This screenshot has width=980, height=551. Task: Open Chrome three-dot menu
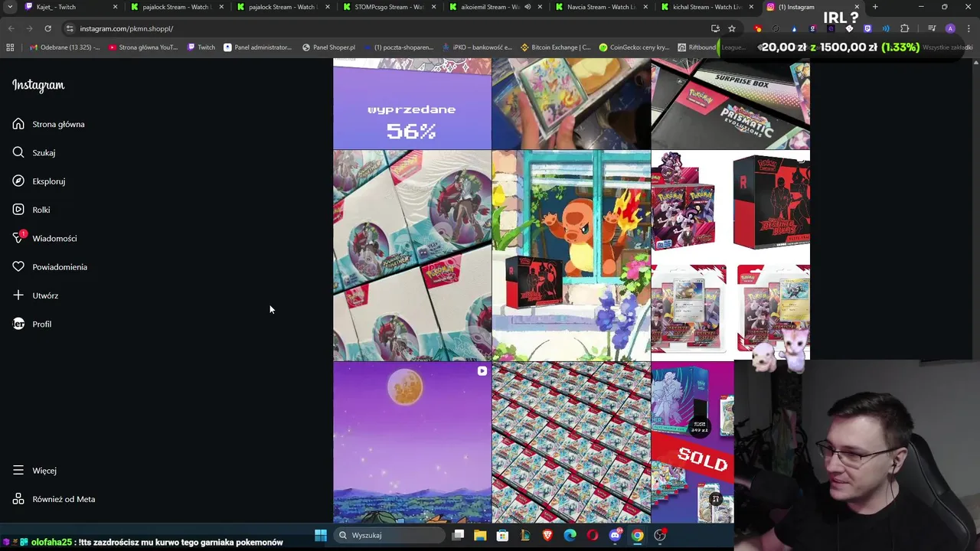click(967, 28)
